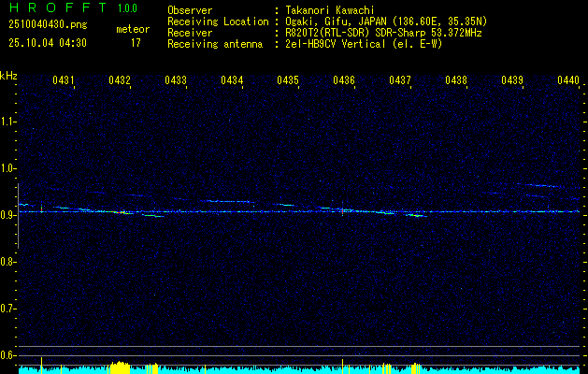Click the yellow power burst below 0432
Viewport: 588px width, 374px height.
120,367
